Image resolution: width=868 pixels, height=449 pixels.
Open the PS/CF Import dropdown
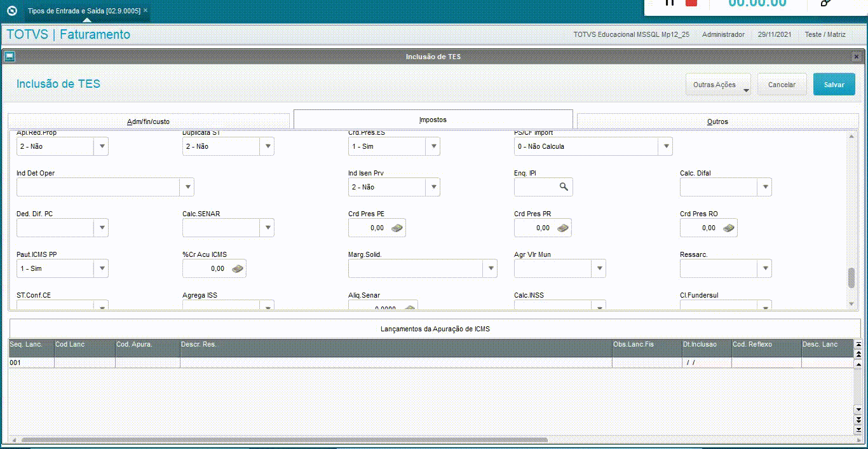(x=665, y=146)
